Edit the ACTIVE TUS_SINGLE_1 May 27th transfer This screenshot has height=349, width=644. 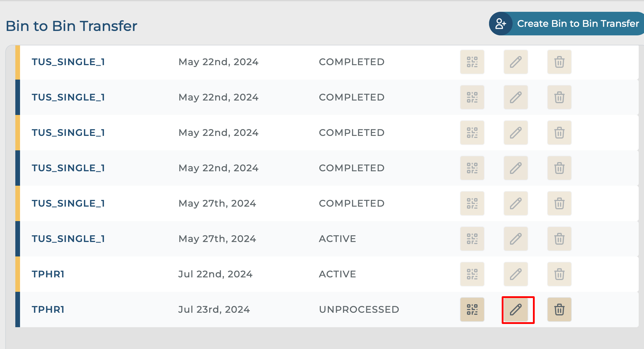(x=516, y=239)
